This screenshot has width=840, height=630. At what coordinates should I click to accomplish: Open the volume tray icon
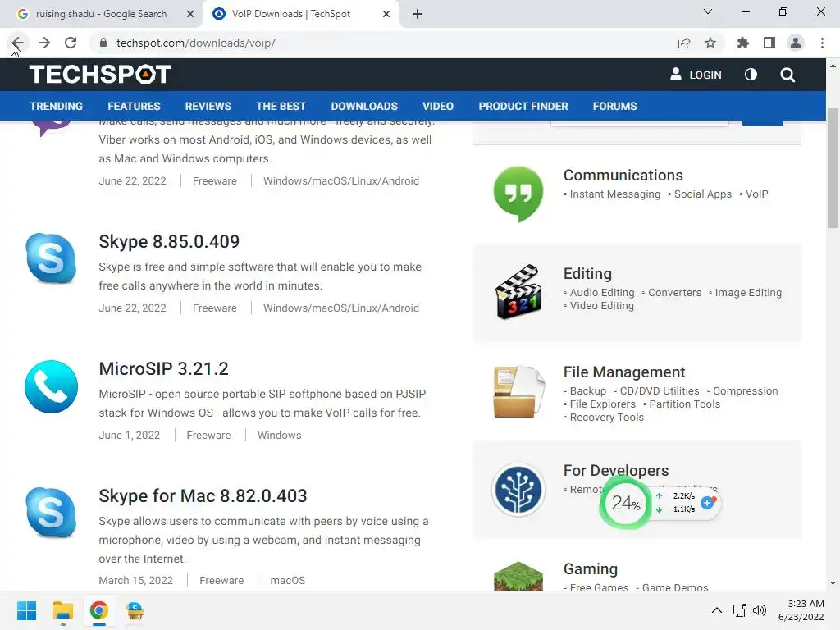760,610
